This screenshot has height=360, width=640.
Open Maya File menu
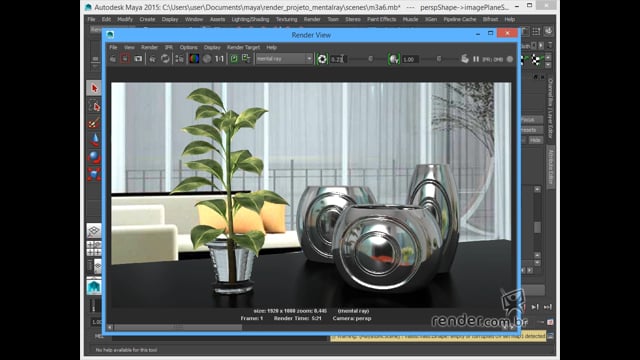[91, 19]
